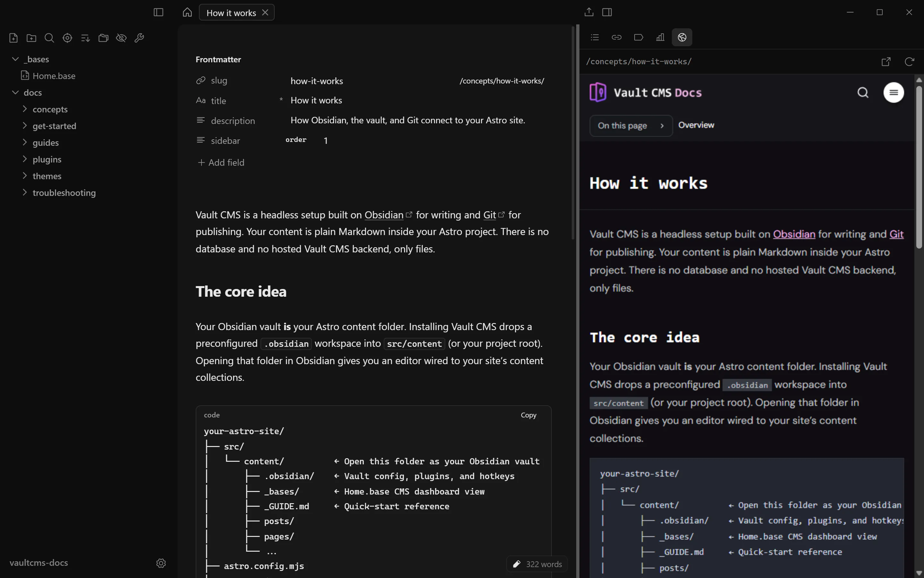
Task: Click preview scrollbar down arrow
Action: pos(919,573)
